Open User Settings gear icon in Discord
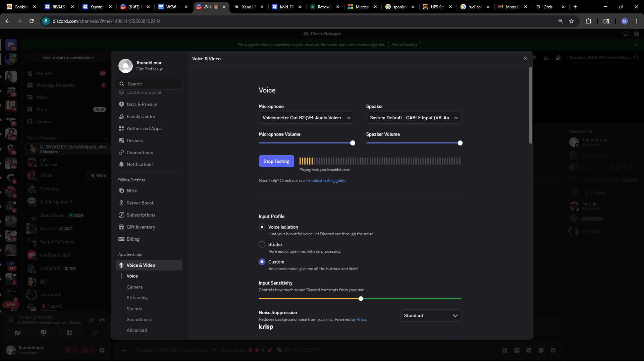The image size is (644, 362). point(102,350)
